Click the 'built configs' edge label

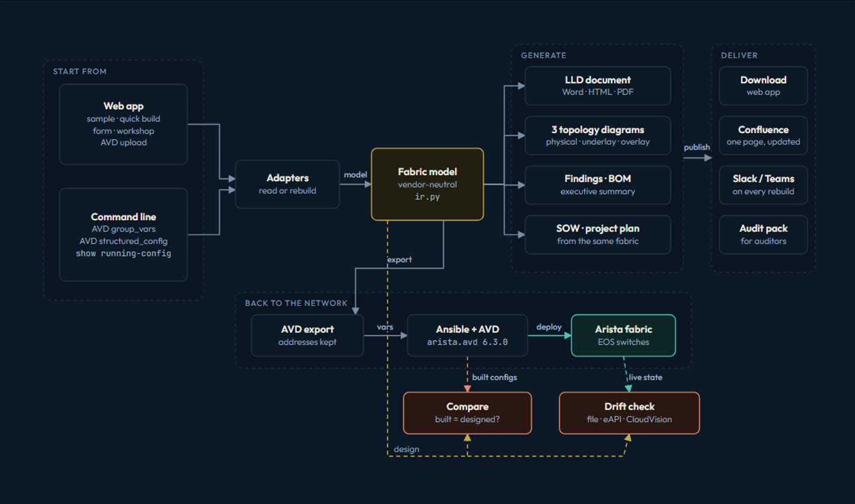tap(495, 378)
